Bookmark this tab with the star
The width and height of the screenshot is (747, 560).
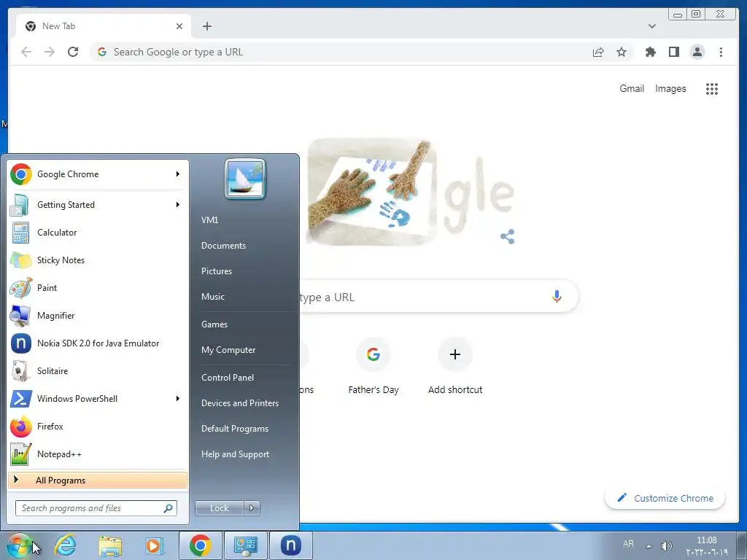[x=622, y=52]
